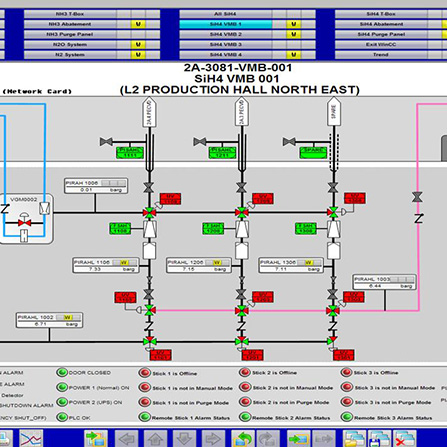Select stick 2 bottom three-way purge valve
Screen dimensions: 447x447
tap(241, 341)
